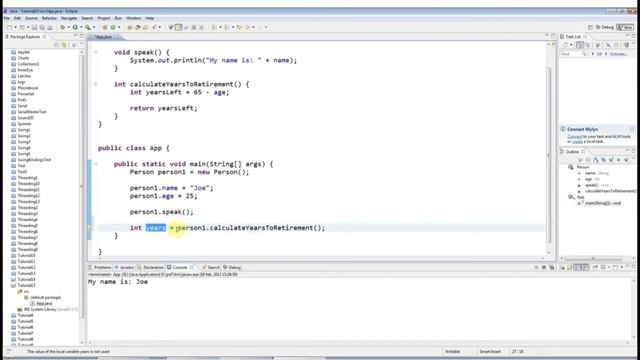Open the New dropdown arrow in toolbar

pos(16,27)
